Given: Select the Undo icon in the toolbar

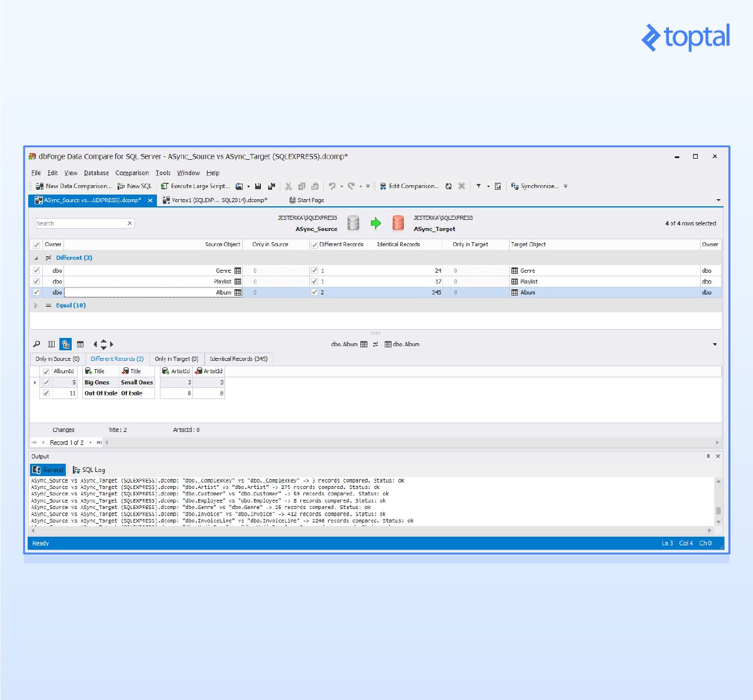Looking at the screenshot, I should pyautogui.click(x=333, y=186).
